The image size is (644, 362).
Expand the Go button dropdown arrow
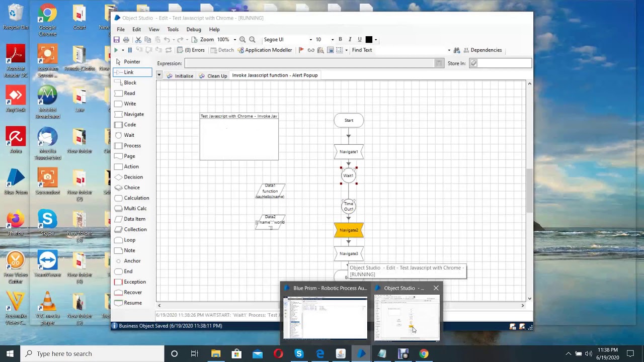[x=123, y=50]
